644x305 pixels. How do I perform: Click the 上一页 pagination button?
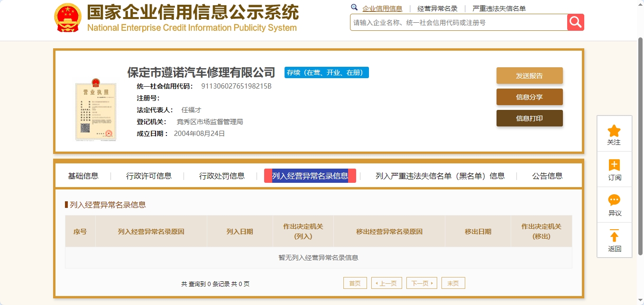tap(387, 283)
